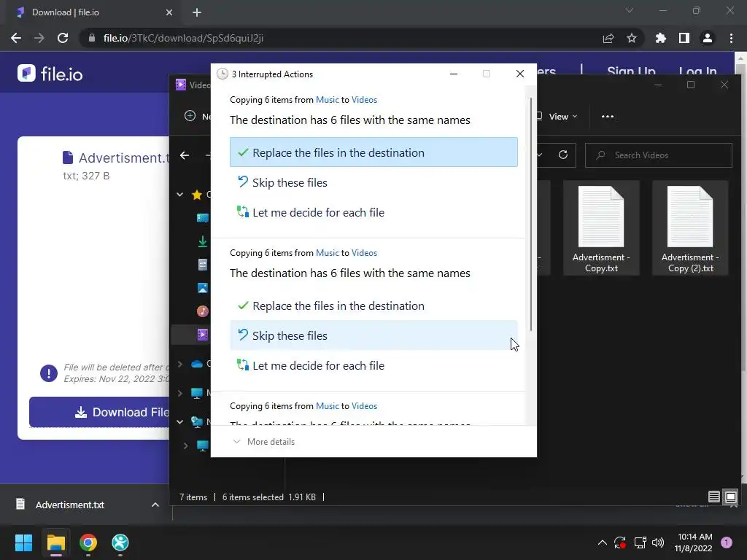This screenshot has width=747, height=560.
Task: Open Music link in first copy prompt
Action: (328, 99)
